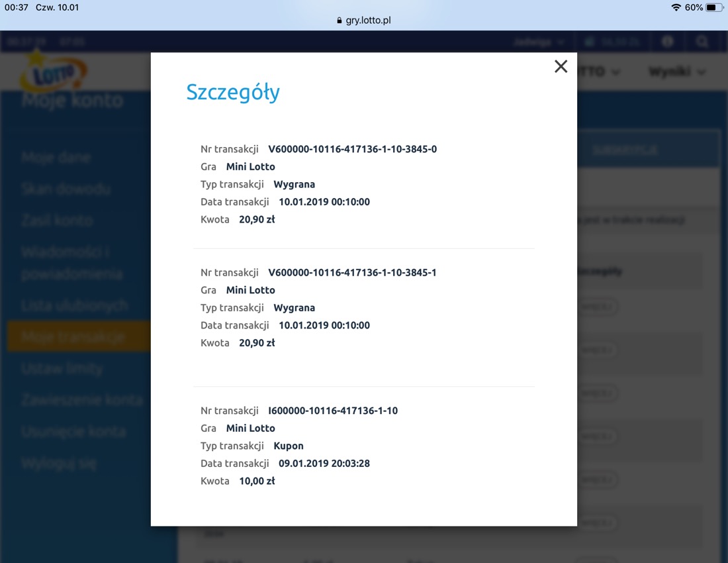Expand the Wyniki menu

[676, 72]
